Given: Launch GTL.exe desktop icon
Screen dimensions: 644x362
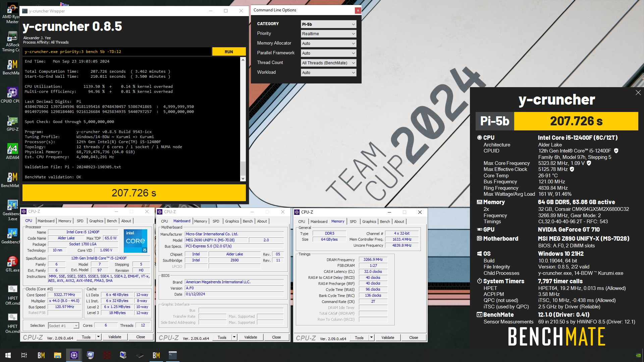Looking at the screenshot, I should [x=12, y=264].
